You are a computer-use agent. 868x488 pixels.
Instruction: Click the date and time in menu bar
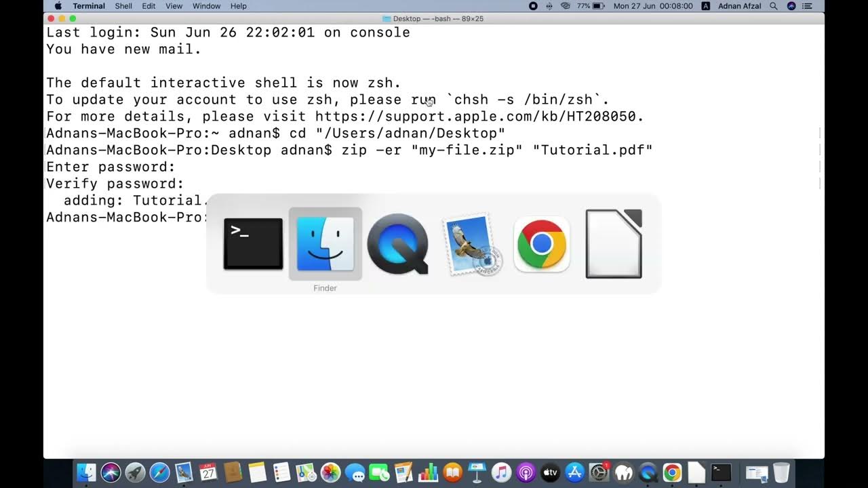(x=653, y=6)
